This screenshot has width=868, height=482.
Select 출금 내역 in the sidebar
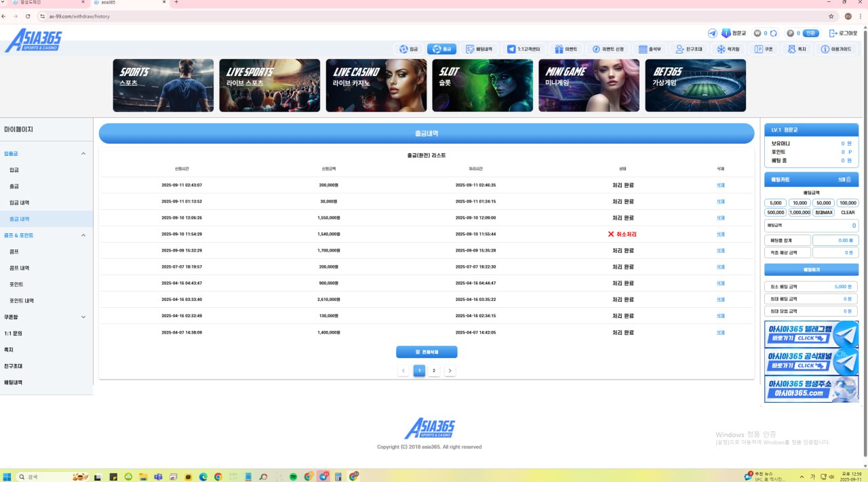click(x=46, y=219)
